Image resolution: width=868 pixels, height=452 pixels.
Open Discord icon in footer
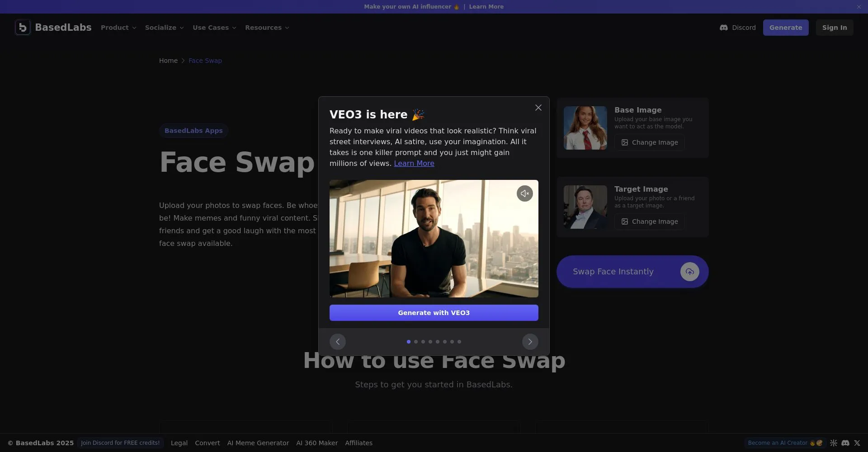pyautogui.click(x=845, y=443)
